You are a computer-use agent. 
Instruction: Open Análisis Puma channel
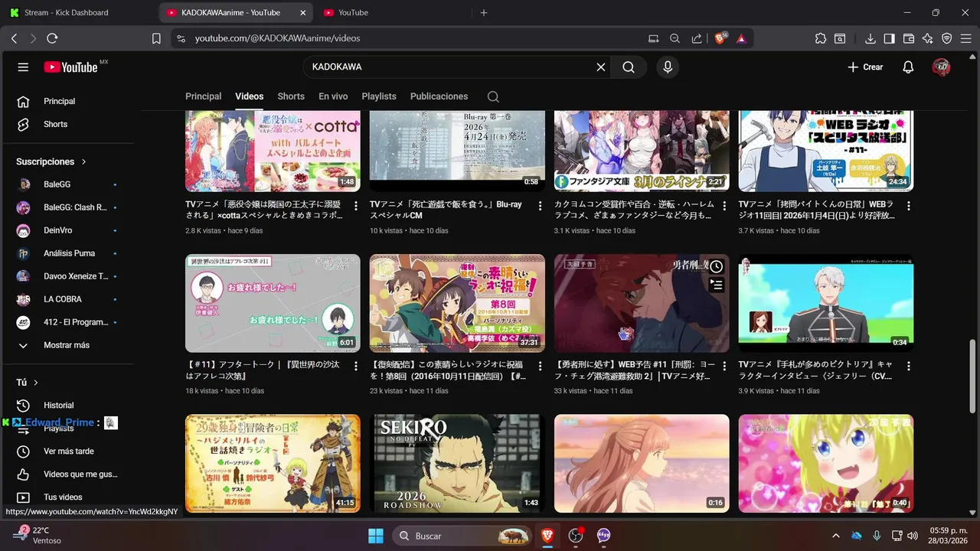click(x=67, y=253)
